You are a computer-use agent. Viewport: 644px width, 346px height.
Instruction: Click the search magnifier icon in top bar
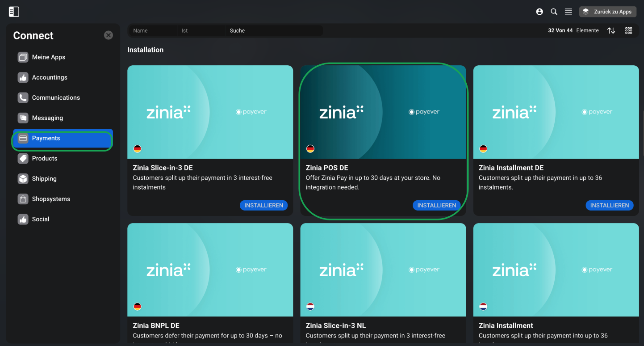tap(554, 12)
